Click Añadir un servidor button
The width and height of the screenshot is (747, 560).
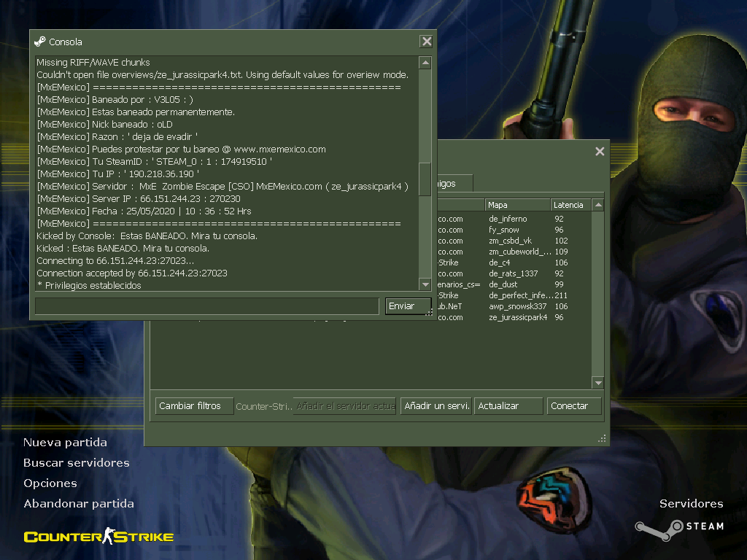436,405
